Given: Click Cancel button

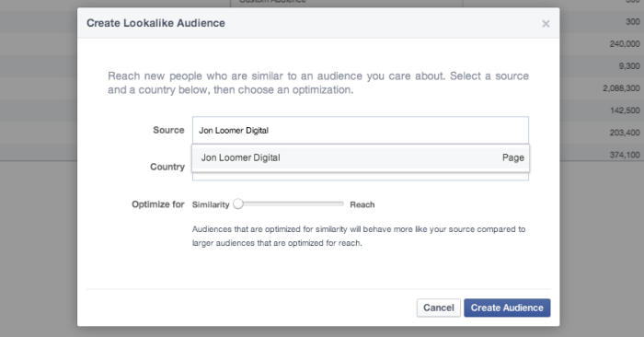Looking at the screenshot, I should click(x=438, y=308).
